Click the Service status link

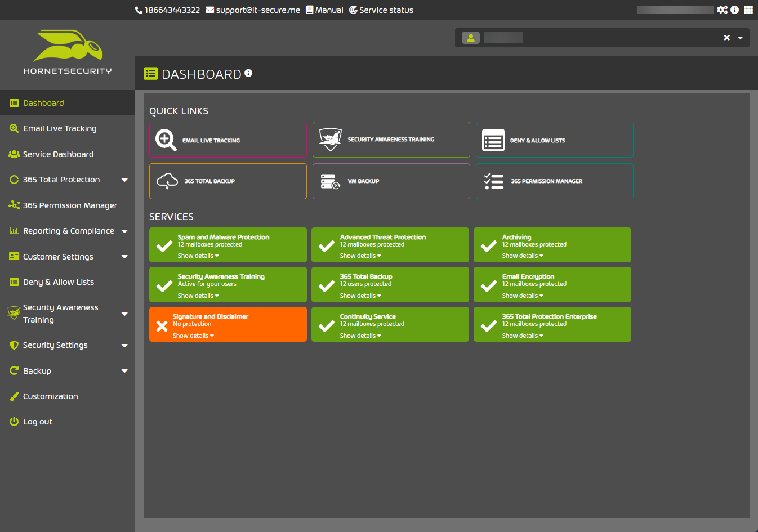pos(381,10)
